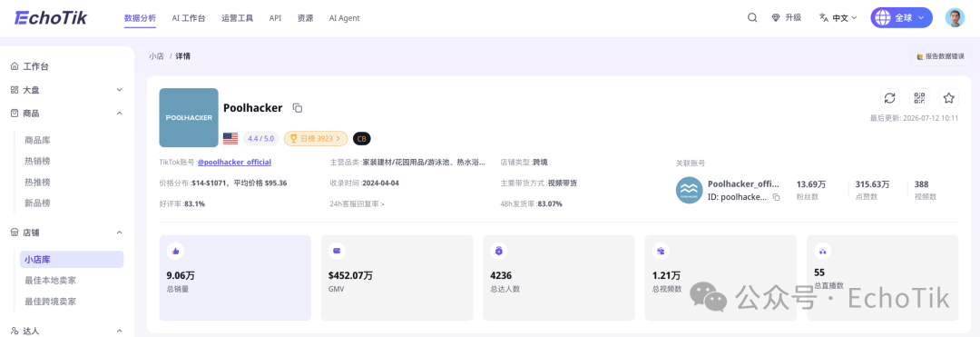Click the 好评率 83.1% text
Screen dimensions: 980x337
[182, 203]
